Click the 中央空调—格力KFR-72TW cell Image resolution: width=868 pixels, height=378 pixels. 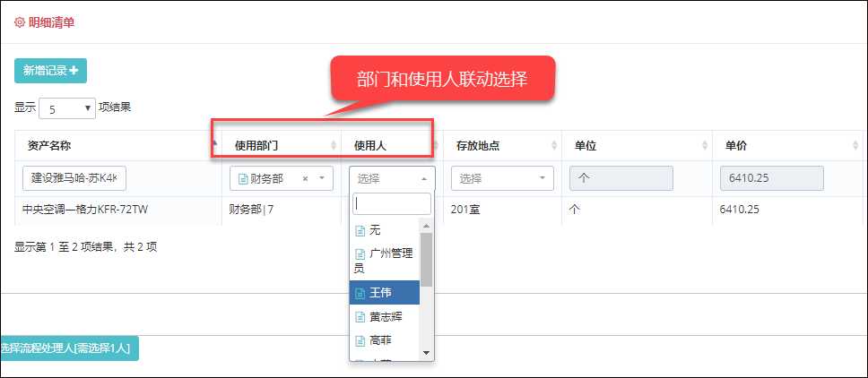tap(117, 210)
